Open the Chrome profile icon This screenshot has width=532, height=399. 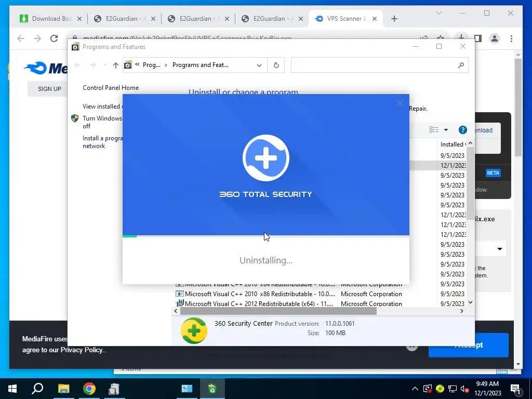coord(495,38)
